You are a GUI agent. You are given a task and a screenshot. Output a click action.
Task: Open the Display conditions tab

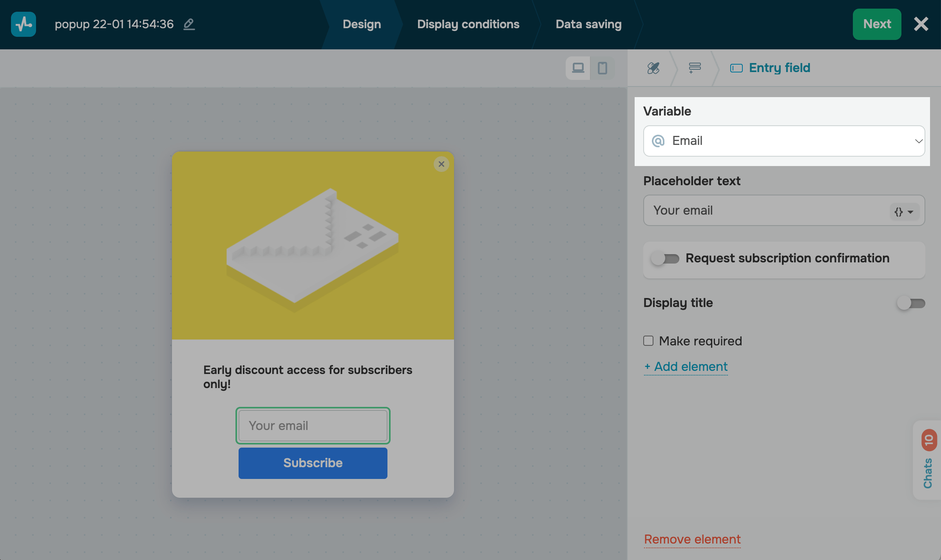tap(468, 24)
